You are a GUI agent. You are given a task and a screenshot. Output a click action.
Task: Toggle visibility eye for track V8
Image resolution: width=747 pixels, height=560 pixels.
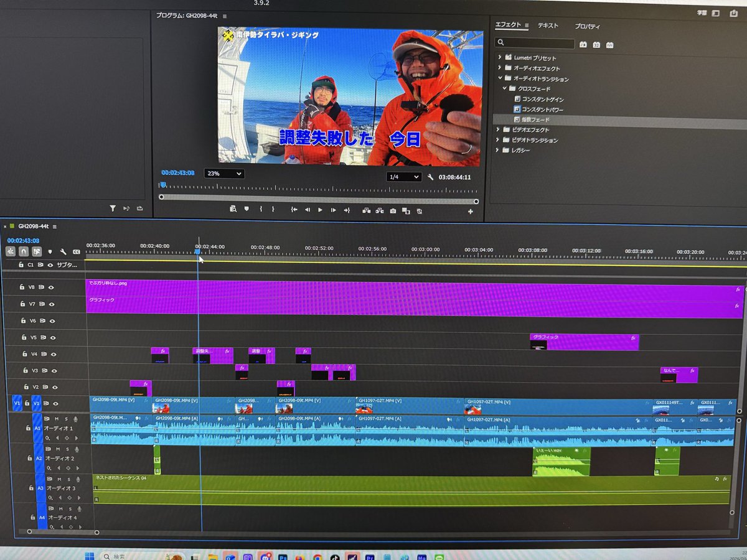click(x=52, y=287)
